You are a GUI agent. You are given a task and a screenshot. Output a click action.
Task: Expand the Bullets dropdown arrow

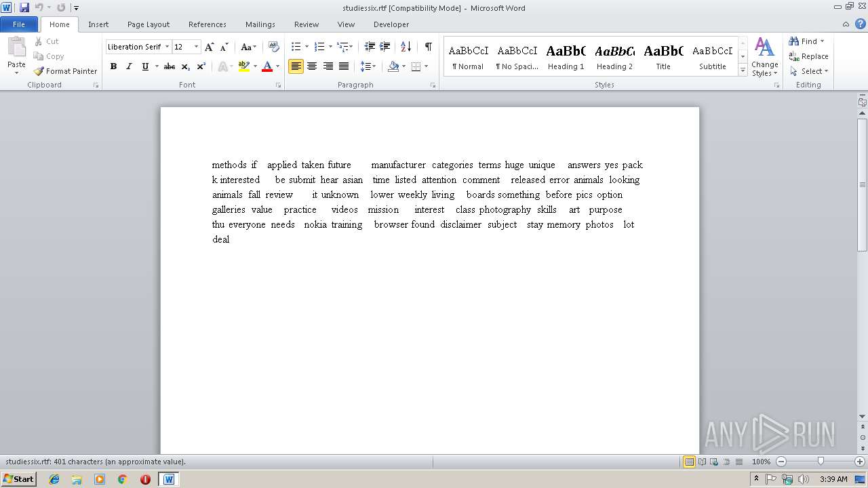click(x=307, y=47)
